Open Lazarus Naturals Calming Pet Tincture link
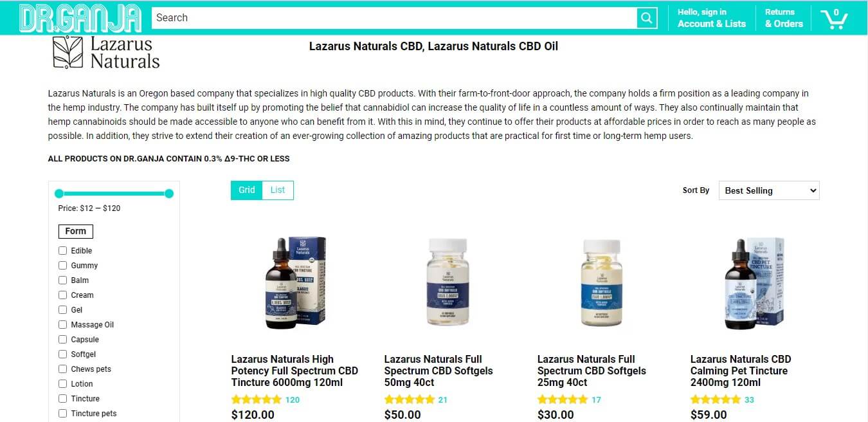868x422 pixels. pos(741,371)
